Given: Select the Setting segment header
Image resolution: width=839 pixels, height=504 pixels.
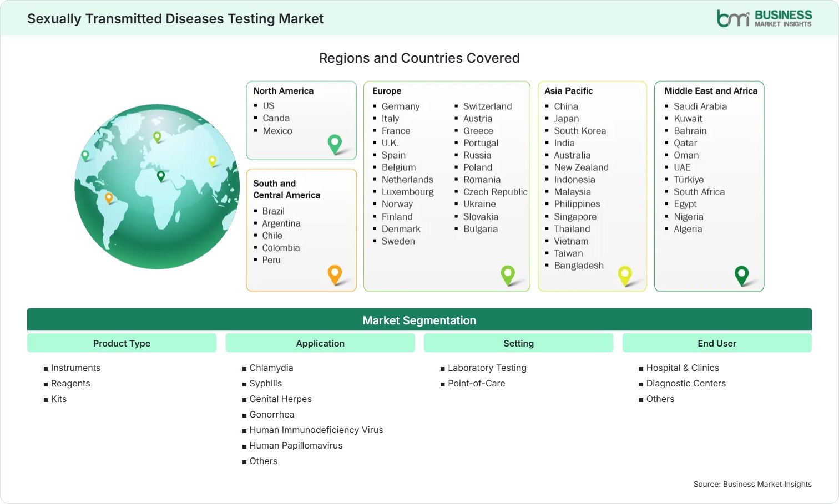Looking at the screenshot, I should click(518, 343).
